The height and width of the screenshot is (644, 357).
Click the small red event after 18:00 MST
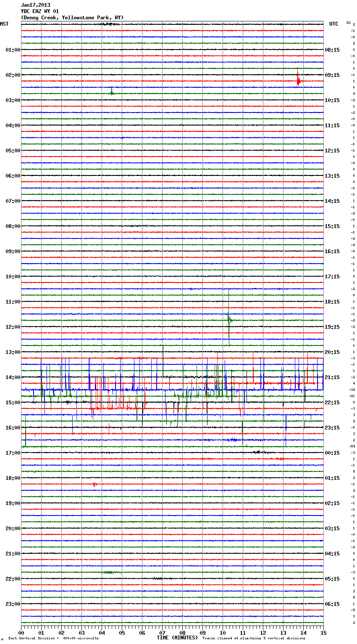click(x=95, y=484)
